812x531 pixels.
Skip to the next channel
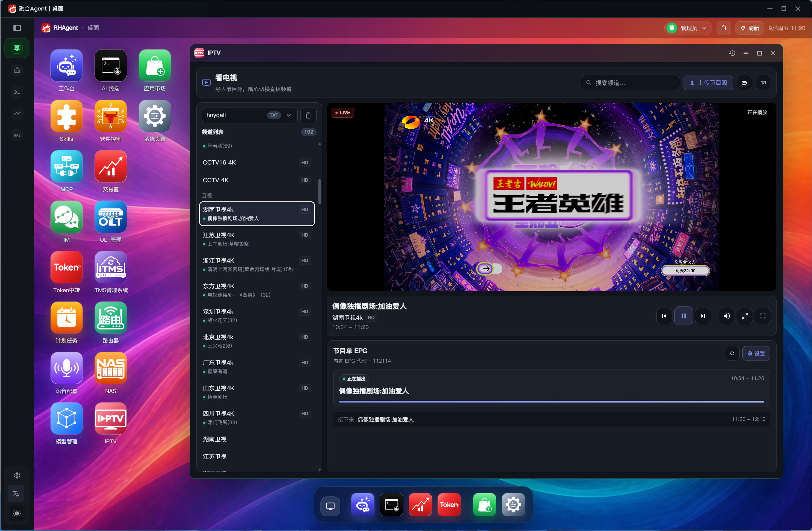703,316
